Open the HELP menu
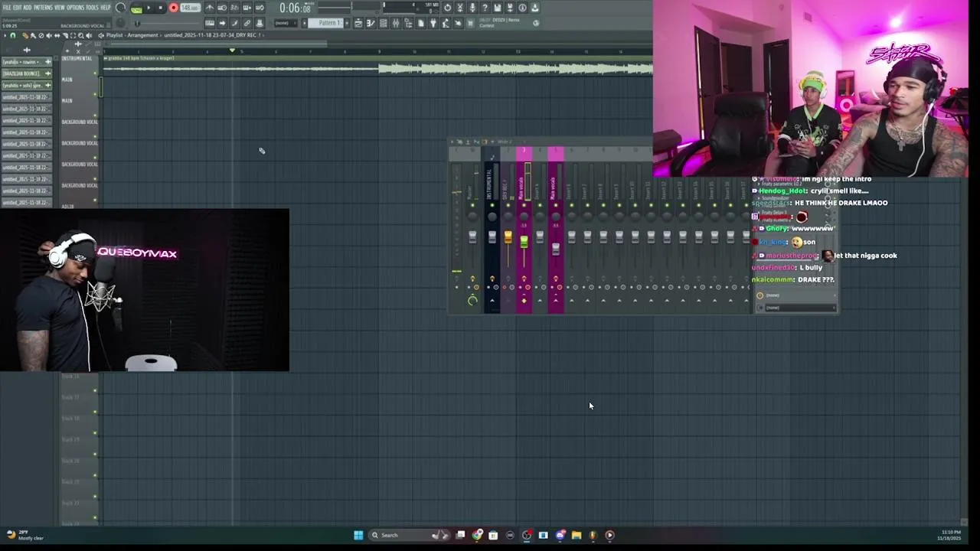The image size is (980, 551). (x=106, y=8)
